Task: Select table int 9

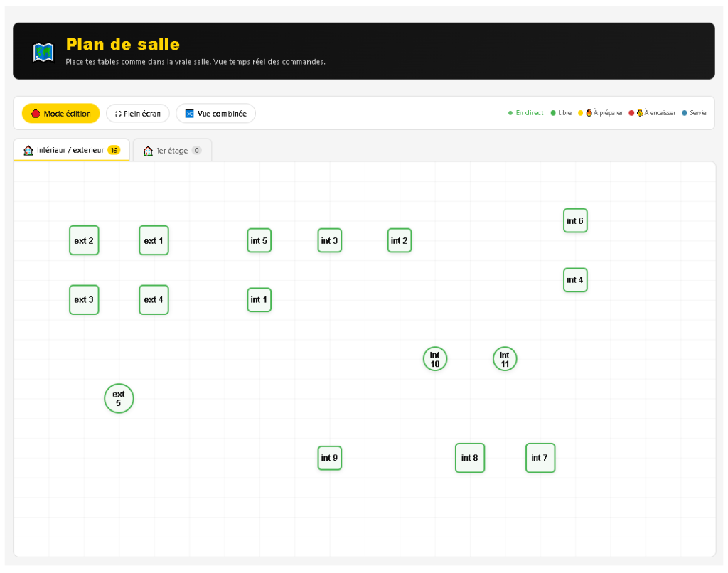Action: tap(330, 458)
